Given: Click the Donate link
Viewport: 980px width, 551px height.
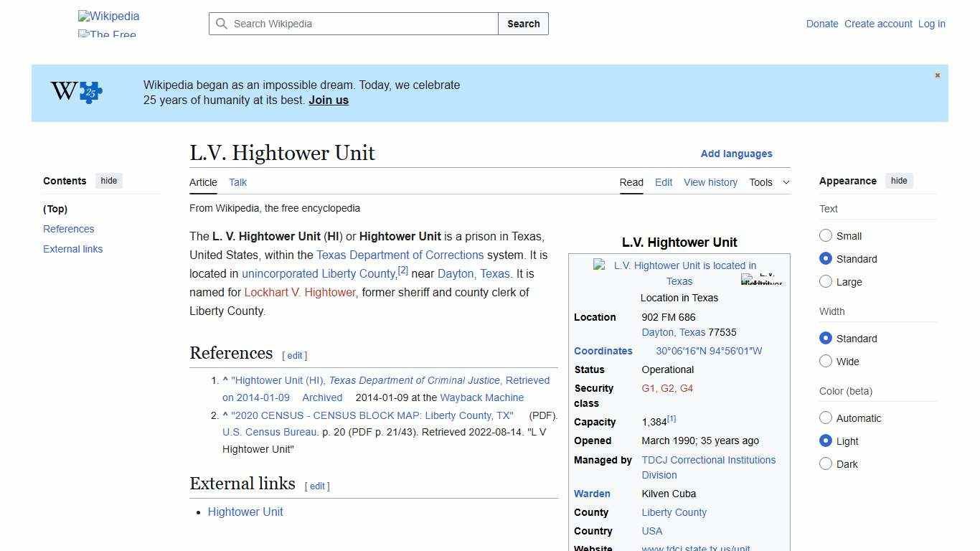Looking at the screenshot, I should [822, 24].
